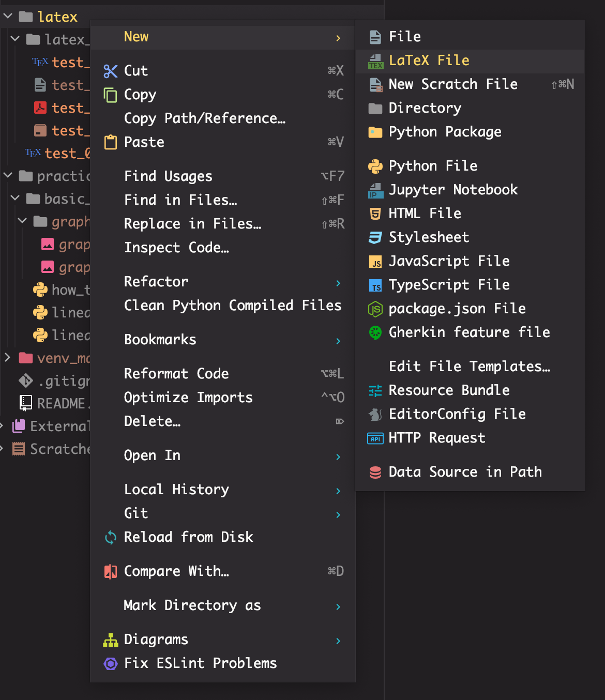Open the Local History submenu arrow
Viewport: 605px width, 700px height.
pos(338,491)
